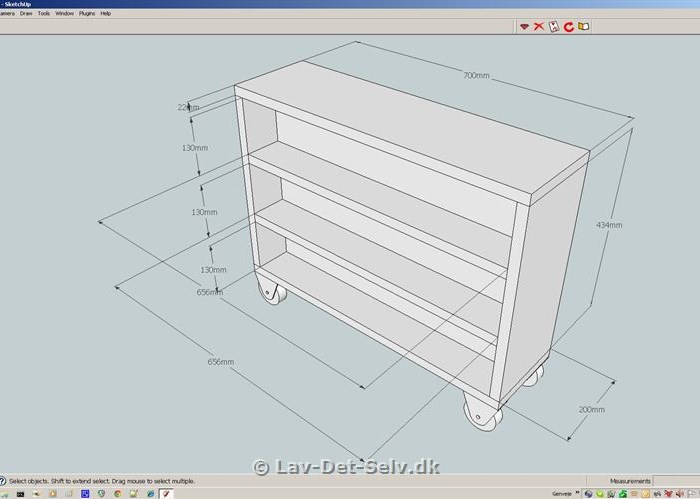Click inside the Measurements input box

[x=676, y=481]
